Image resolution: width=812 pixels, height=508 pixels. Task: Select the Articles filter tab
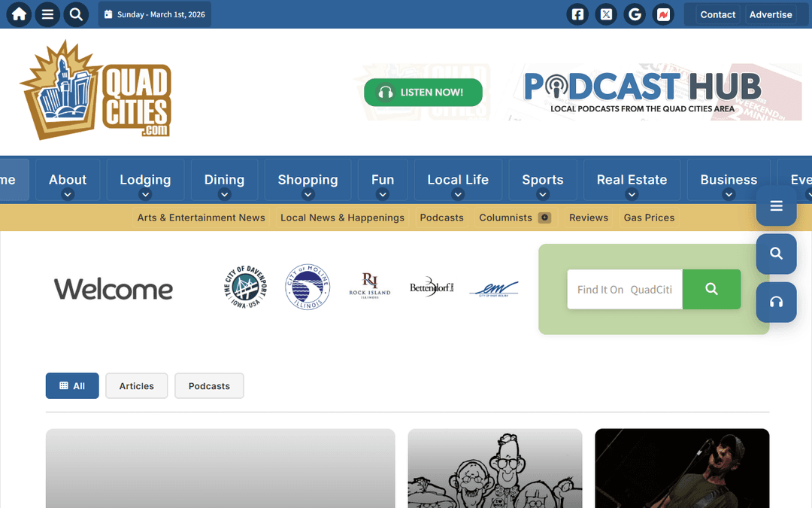tap(137, 385)
